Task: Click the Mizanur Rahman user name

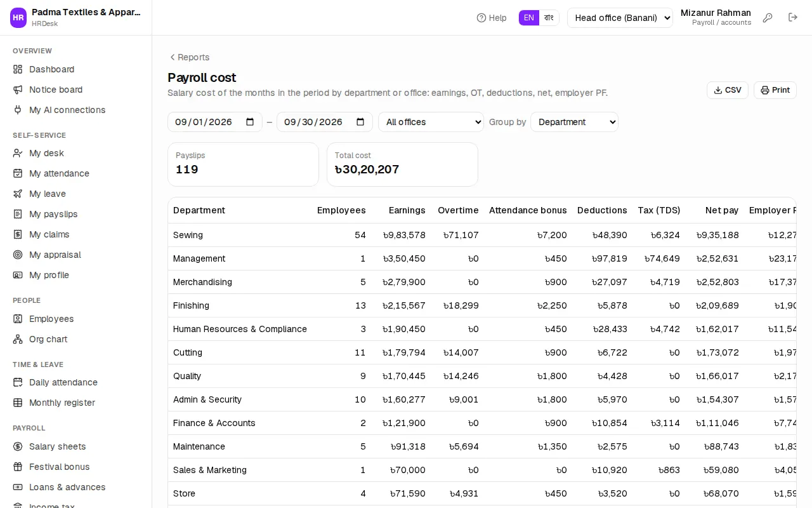Action: click(716, 13)
